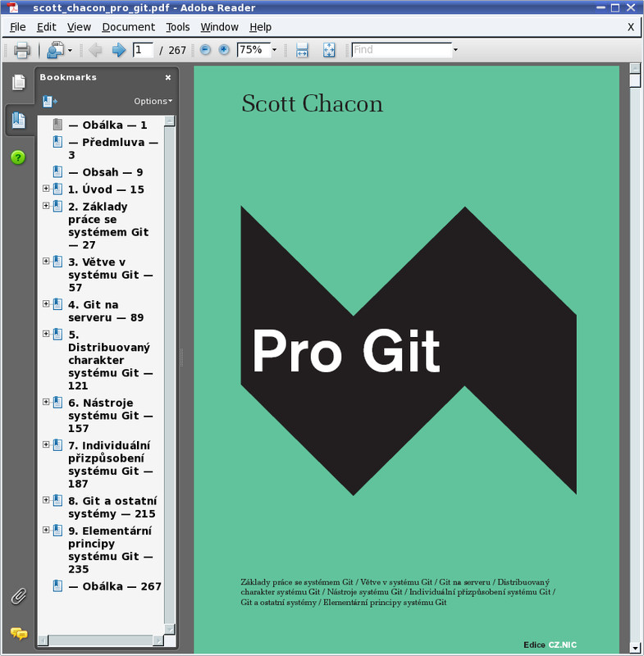Click the Adobe PDF icon in title bar
644x656 pixels.
click(13, 7)
